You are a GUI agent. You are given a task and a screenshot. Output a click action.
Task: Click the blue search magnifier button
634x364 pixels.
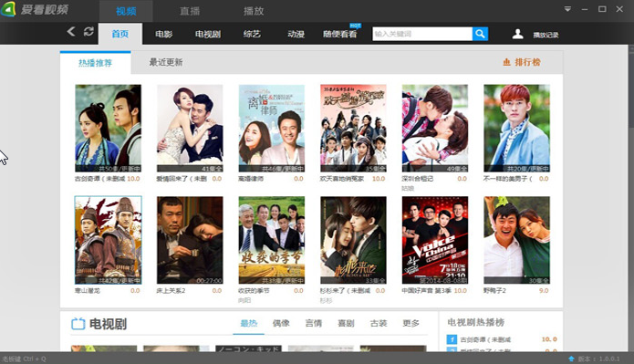(x=480, y=34)
